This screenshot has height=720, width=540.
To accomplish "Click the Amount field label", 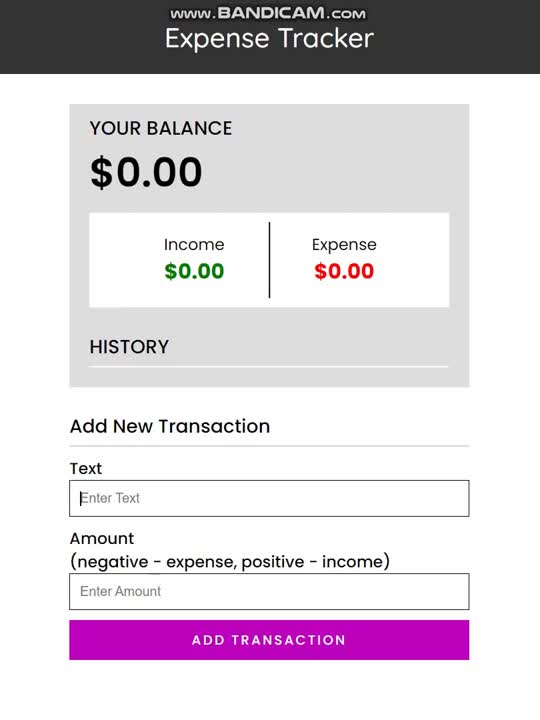I will pos(102,538).
